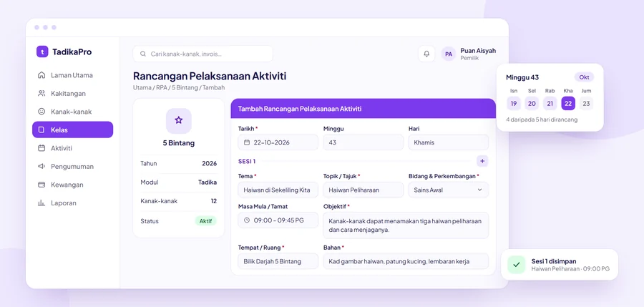This screenshot has width=644, height=307.
Task: Click the Hari field showing Khamis
Action: pyautogui.click(x=449, y=142)
